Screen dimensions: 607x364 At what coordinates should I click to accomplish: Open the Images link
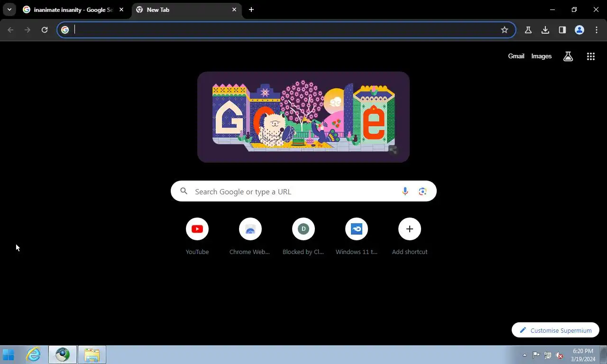coord(541,56)
